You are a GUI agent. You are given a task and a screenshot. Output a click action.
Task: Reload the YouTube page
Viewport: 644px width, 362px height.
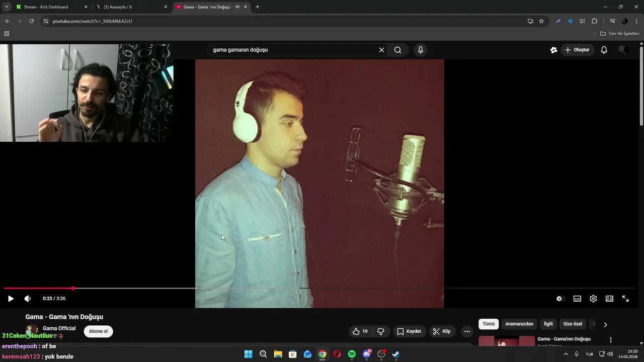tap(31, 21)
